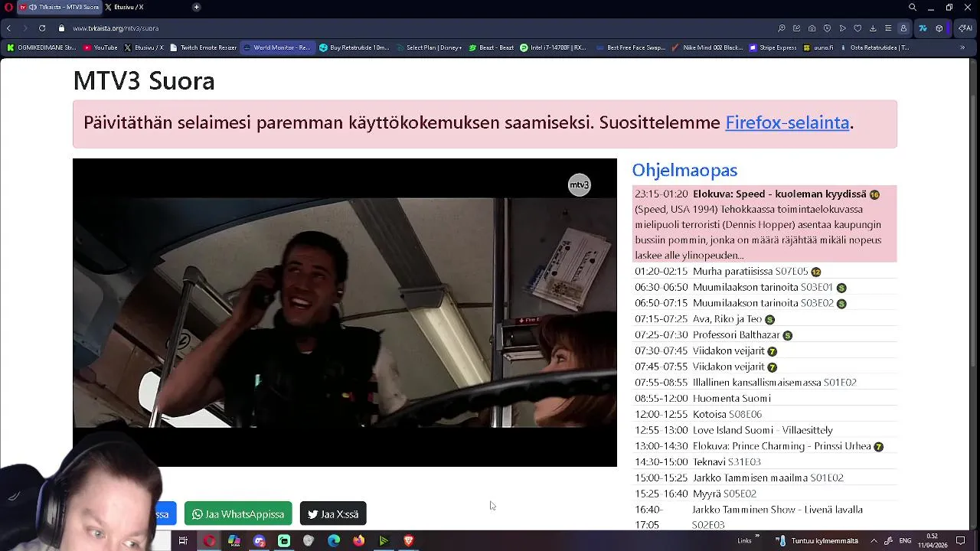
Task: Click the edit/note toolbar icon
Action: point(796,28)
